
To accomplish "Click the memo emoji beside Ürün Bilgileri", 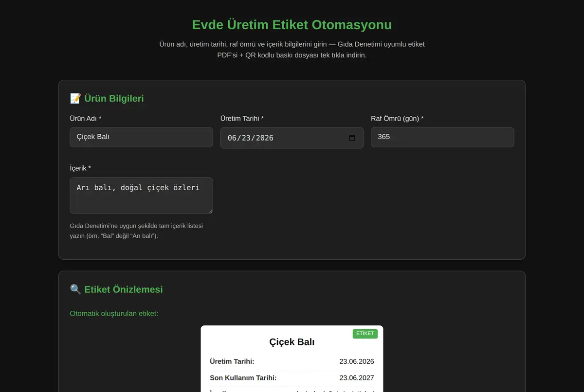I will pos(75,99).
